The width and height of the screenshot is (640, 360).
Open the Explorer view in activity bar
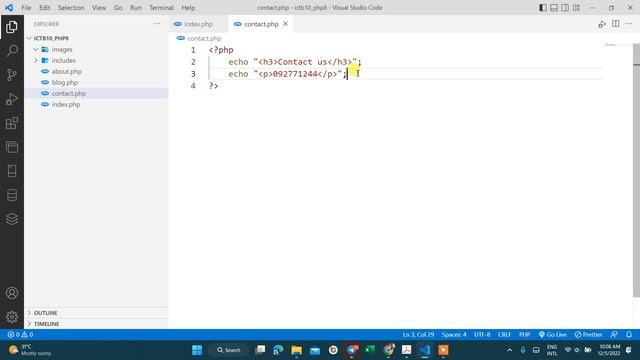tap(12, 27)
